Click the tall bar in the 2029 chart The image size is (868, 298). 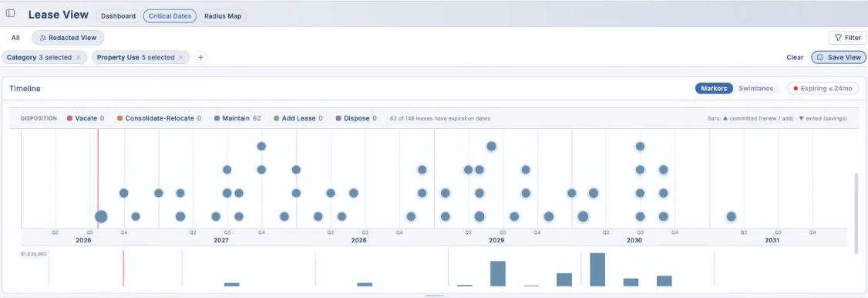(498, 273)
